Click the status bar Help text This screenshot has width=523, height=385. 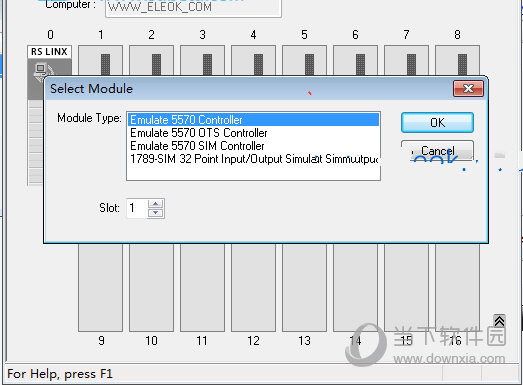pyautogui.click(x=60, y=374)
